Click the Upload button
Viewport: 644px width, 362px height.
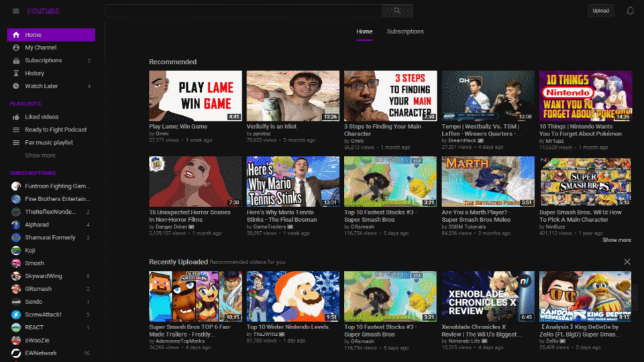click(x=600, y=11)
